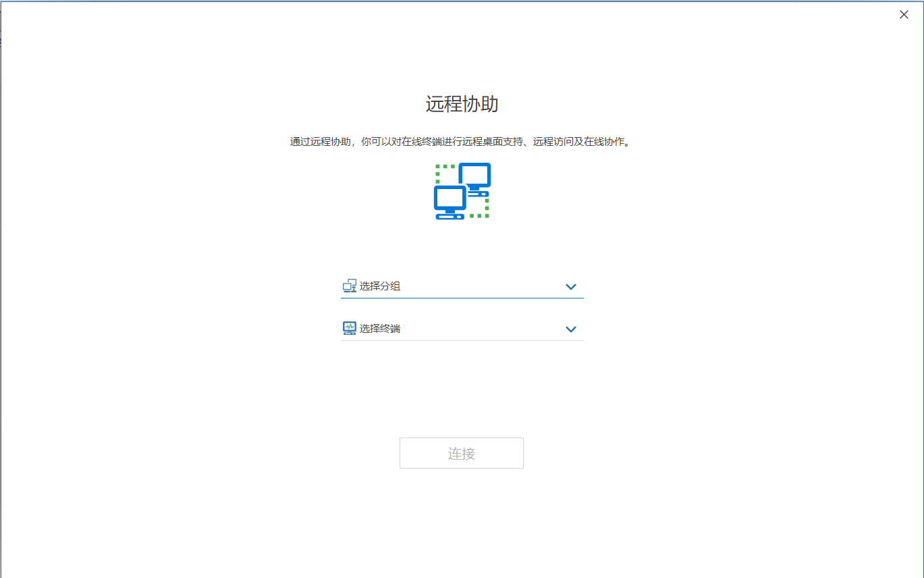Click the remote assistance description text
Screen dimensions: 924x578
462,142
